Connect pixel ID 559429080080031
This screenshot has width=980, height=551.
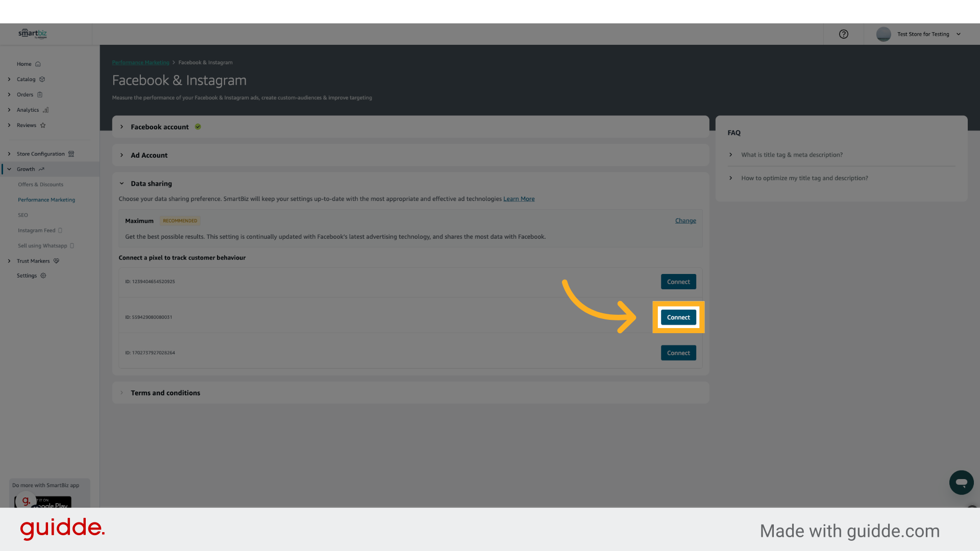coord(678,317)
